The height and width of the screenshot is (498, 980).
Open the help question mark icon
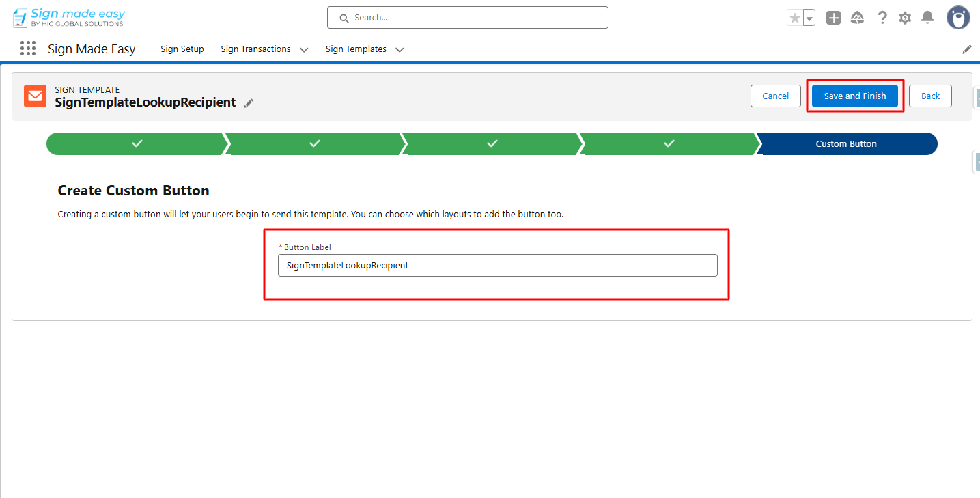(x=882, y=18)
